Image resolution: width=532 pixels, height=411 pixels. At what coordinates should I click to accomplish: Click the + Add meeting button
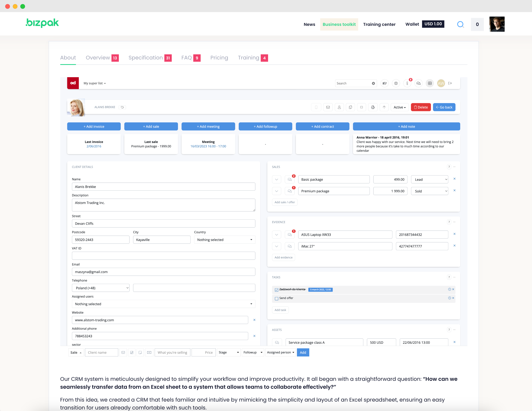[208, 127]
